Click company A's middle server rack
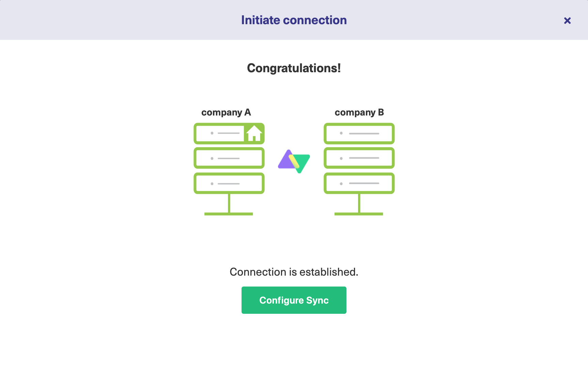 (229, 158)
